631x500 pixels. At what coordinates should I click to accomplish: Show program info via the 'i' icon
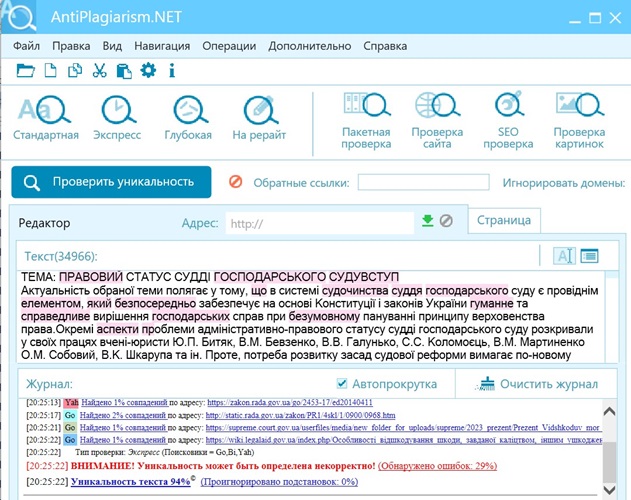pos(172,71)
